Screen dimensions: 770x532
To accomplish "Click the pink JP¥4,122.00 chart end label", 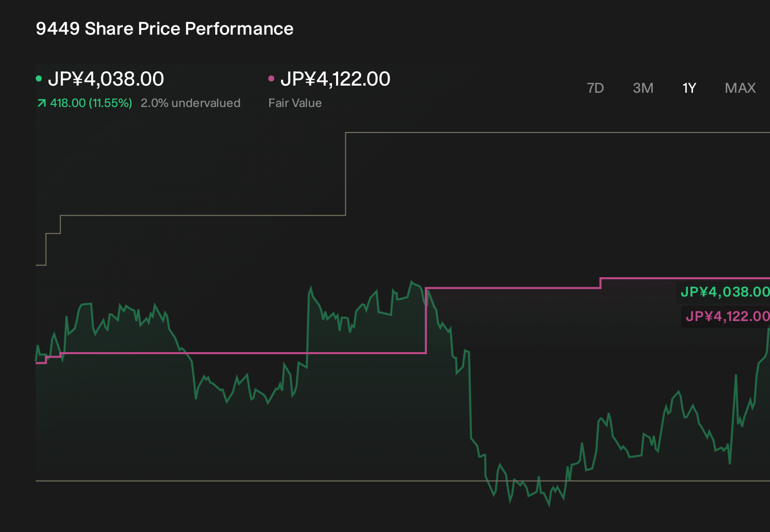I will pos(728,316).
